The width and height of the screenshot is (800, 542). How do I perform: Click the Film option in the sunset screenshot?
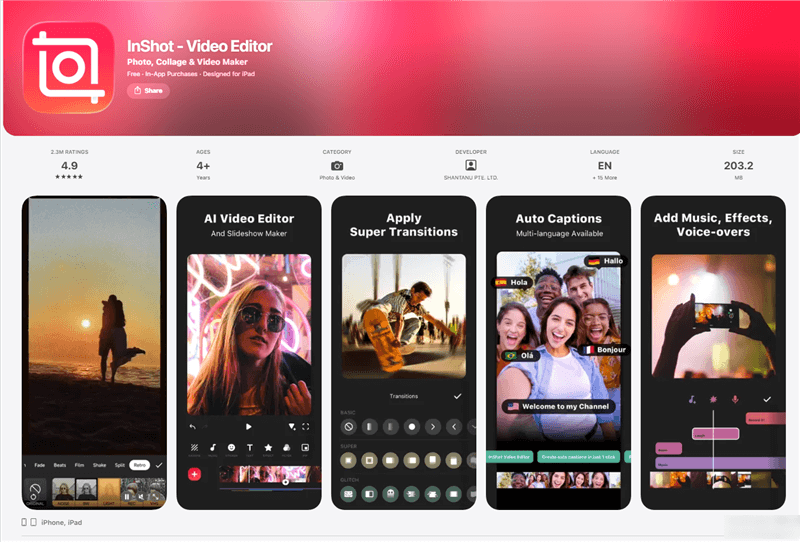point(79,465)
